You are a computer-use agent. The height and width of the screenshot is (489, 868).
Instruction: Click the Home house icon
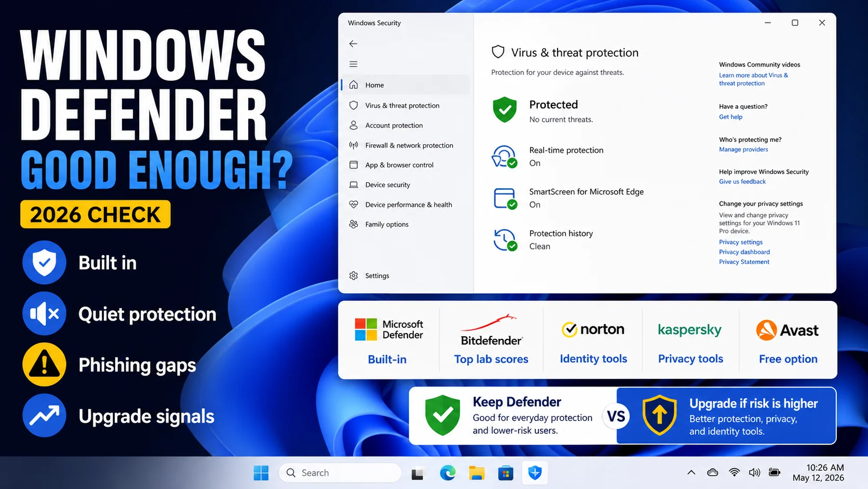coord(354,85)
